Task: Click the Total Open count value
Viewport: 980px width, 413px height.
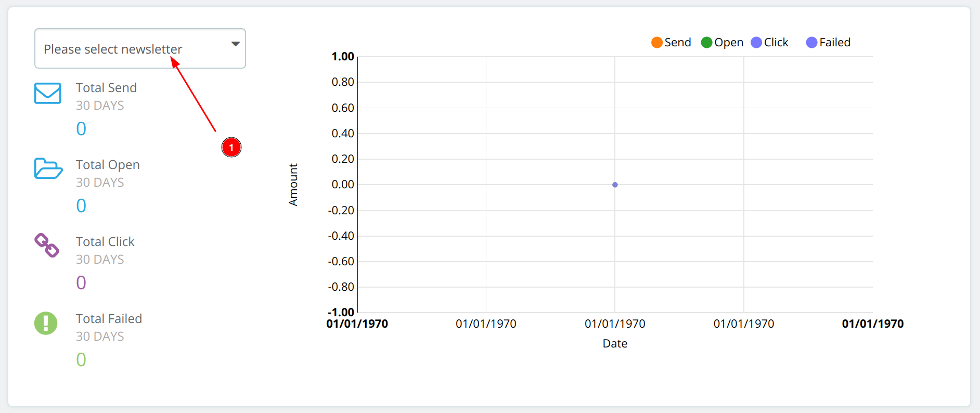Action: point(81,205)
